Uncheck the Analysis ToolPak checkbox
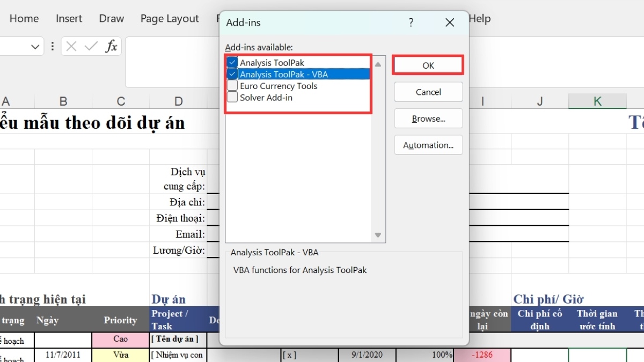 232,63
